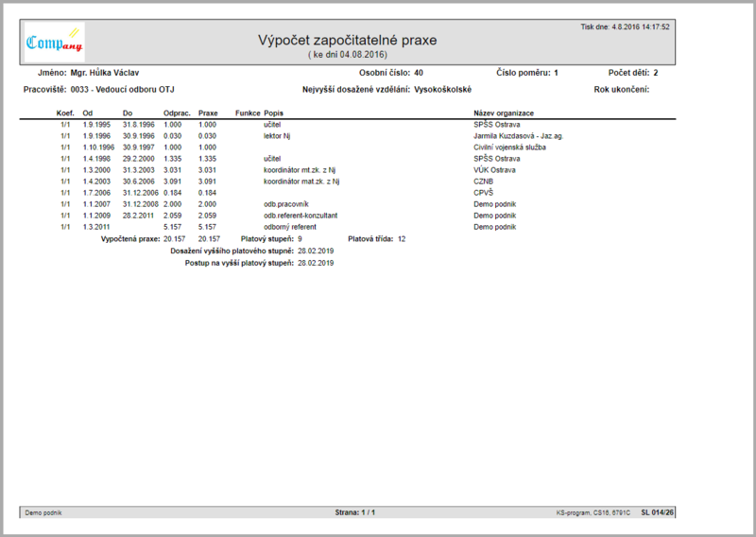
Task: Select the row for Civilní vojenská služba
Action: [347, 147]
